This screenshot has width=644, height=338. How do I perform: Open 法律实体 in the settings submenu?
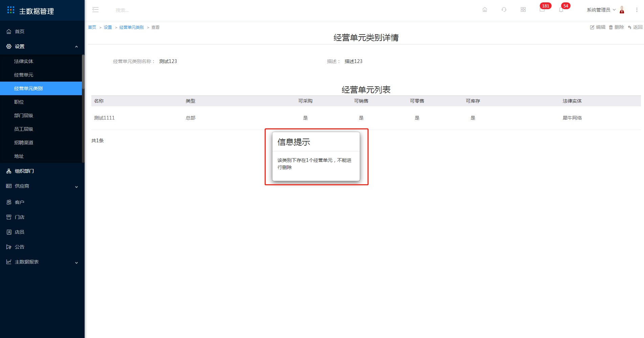click(x=24, y=61)
